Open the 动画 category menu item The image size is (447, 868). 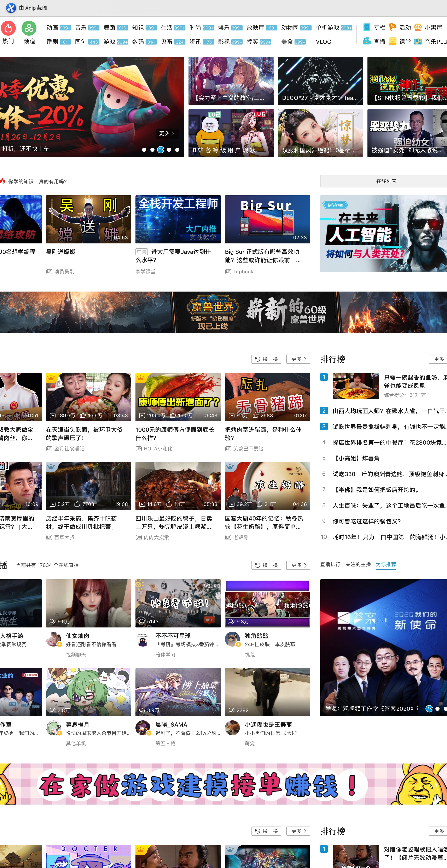coord(52,28)
